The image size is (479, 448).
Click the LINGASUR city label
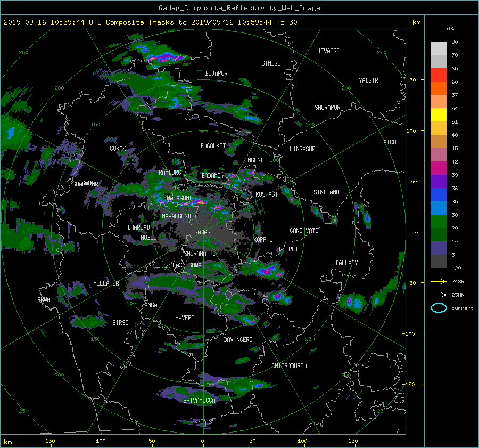click(x=302, y=149)
